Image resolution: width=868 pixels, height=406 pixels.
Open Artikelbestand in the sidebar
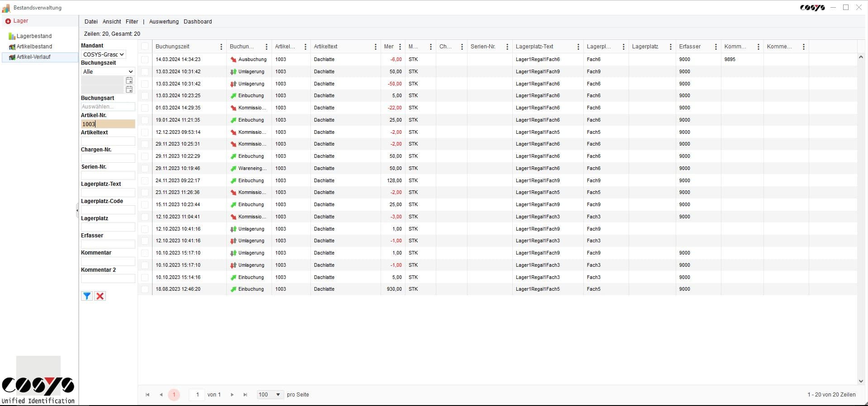point(34,47)
